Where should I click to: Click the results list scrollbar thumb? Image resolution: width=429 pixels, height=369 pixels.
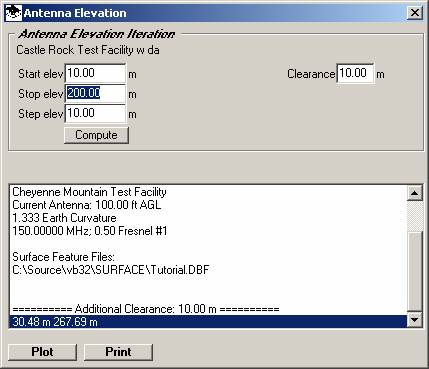(x=415, y=272)
